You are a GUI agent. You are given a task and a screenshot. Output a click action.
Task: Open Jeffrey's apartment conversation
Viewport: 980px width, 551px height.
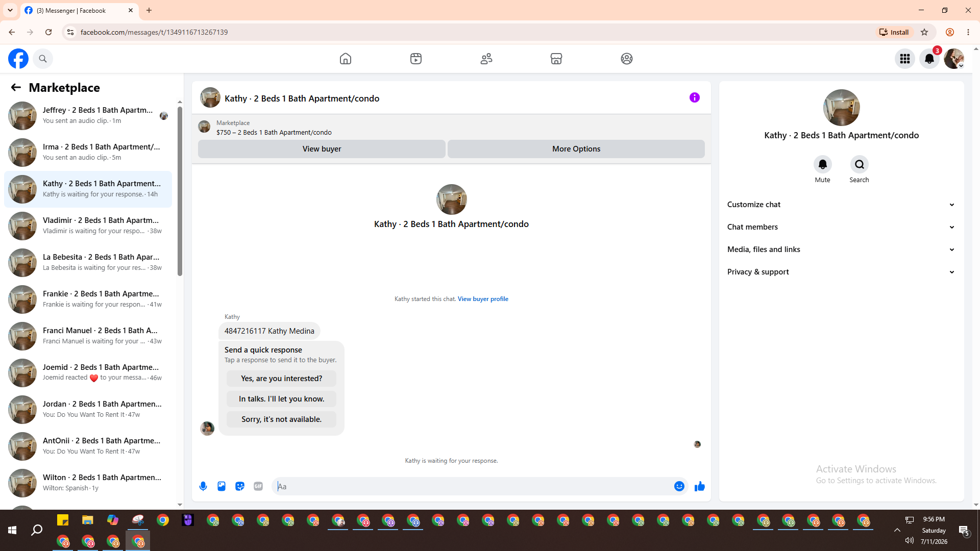[88, 116]
